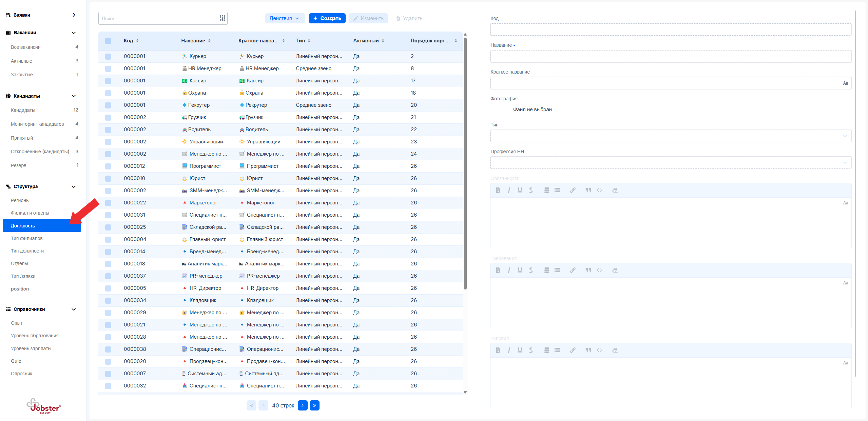Viewport: 868px width, 421px height.
Task: Clear formatting eraser in Требования editor
Action: tap(614, 270)
